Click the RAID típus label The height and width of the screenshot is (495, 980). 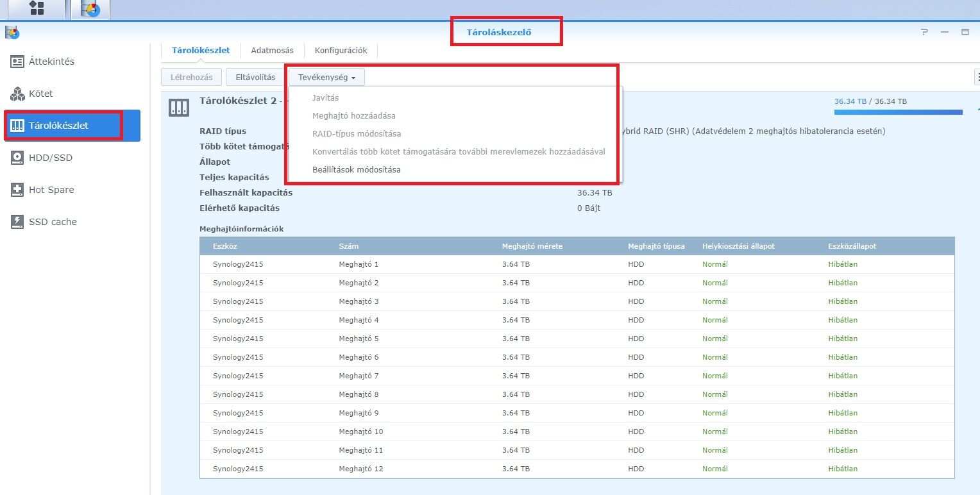pos(223,131)
